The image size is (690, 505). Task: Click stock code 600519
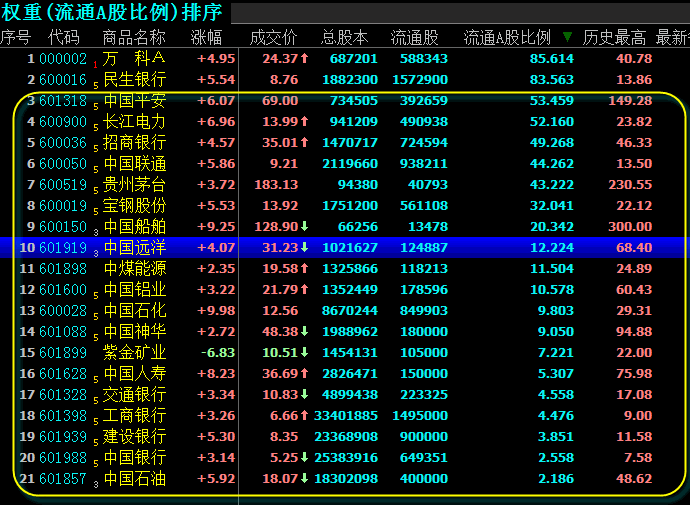coord(63,184)
